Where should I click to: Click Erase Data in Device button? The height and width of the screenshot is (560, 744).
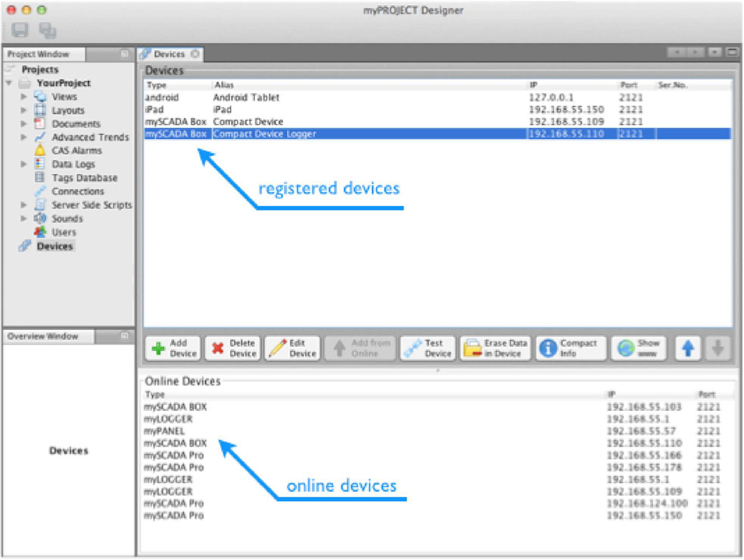pos(495,348)
